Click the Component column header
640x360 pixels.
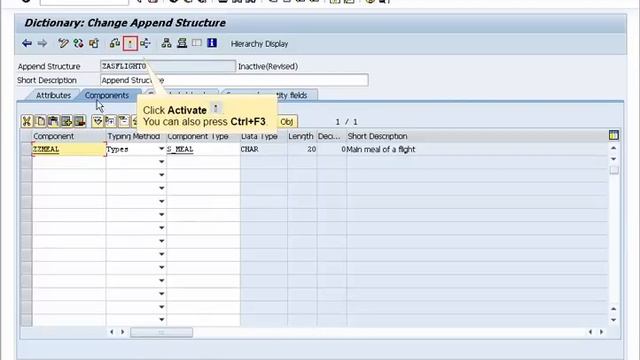(69, 136)
